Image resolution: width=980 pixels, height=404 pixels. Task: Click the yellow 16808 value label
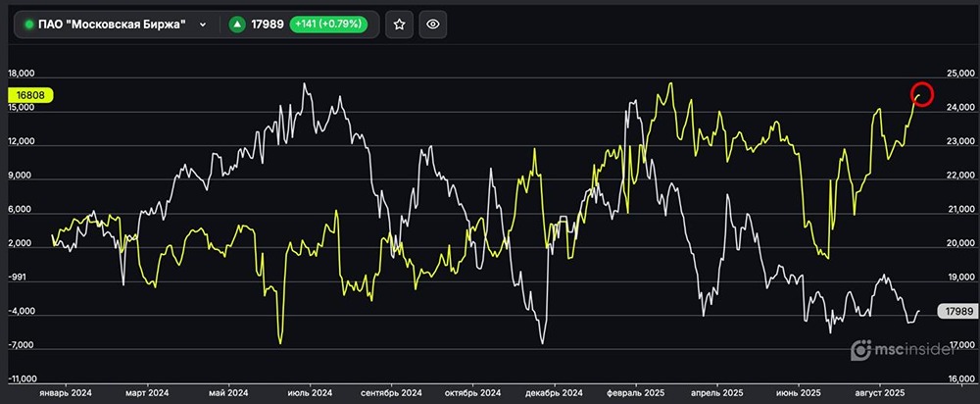pyautogui.click(x=30, y=96)
